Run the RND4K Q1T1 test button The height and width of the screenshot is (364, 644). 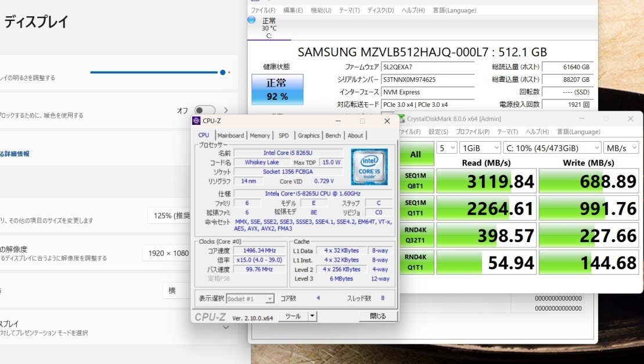(416, 262)
